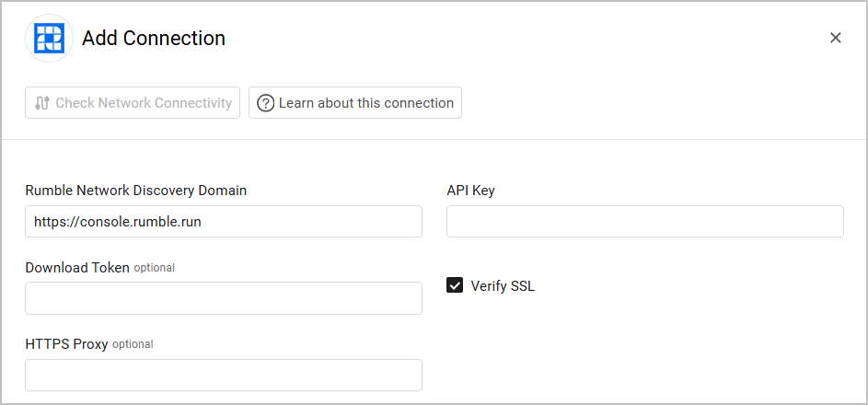Click the Rumble Network Discovery Domain label
The height and width of the screenshot is (405, 868).
(x=136, y=191)
